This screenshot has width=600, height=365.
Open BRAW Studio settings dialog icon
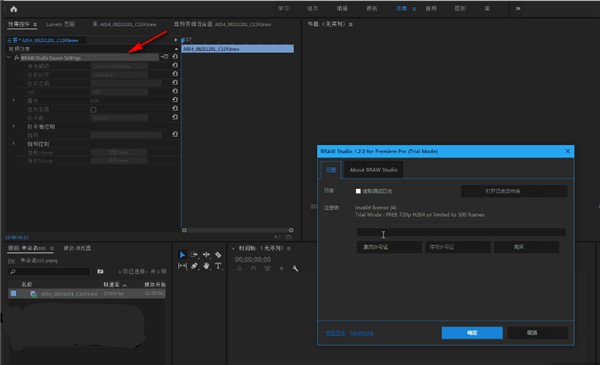click(x=165, y=57)
